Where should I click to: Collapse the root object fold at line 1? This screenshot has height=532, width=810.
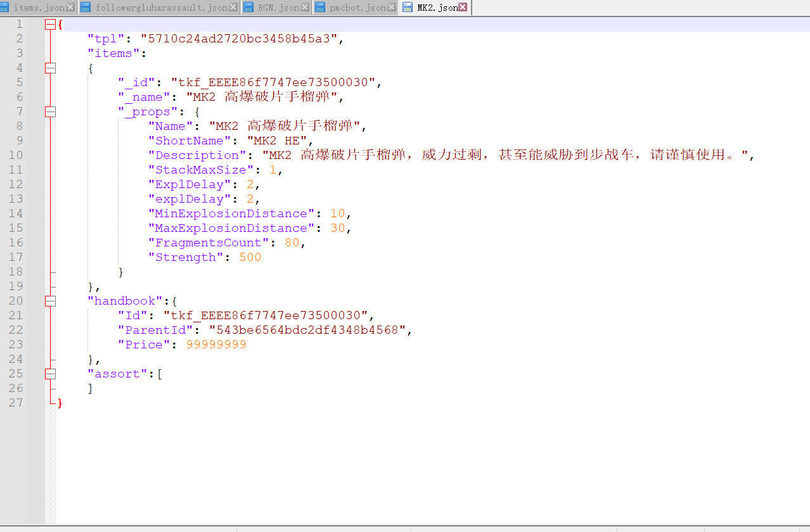tap(50, 25)
